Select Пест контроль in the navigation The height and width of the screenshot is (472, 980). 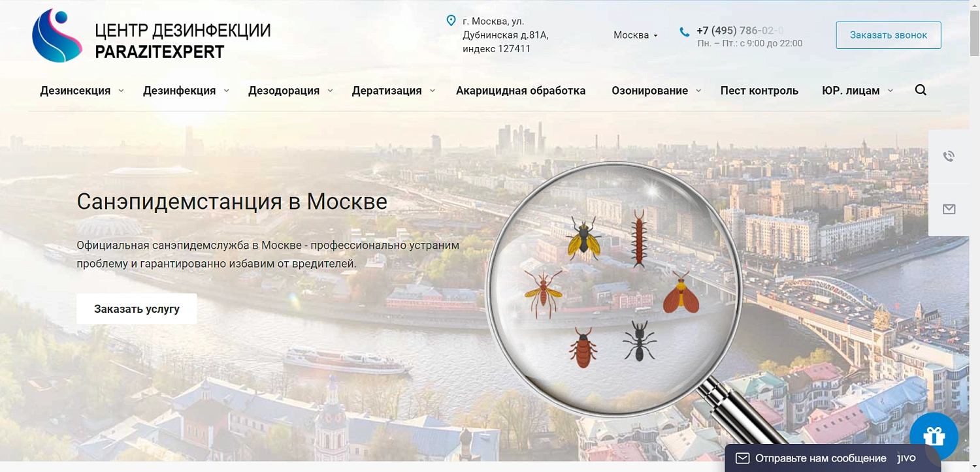tap(759, 90)
